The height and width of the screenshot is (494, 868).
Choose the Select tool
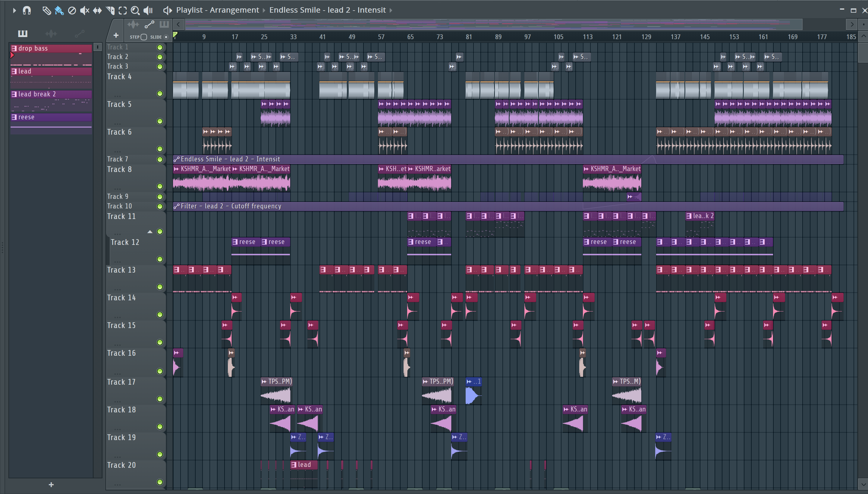pos(123,11)
